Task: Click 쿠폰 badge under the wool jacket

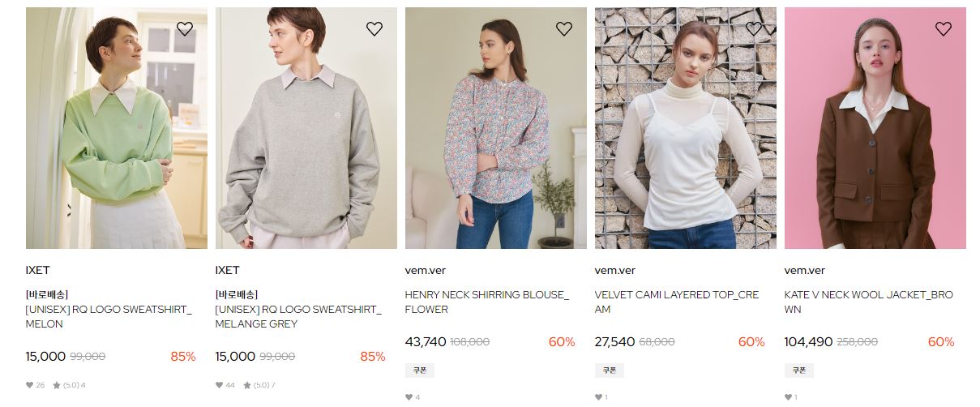Action: (x=799, y=371)
